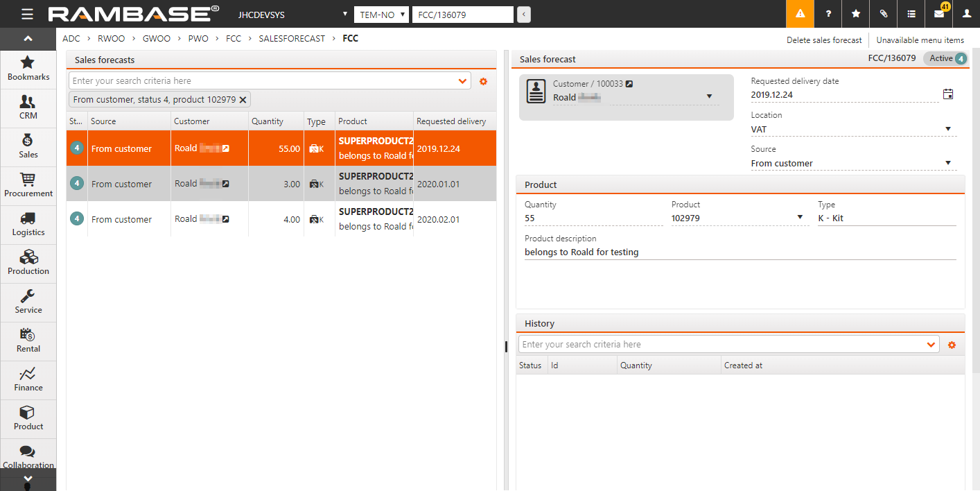Go to PWO breadcrumb
This screenshot has width=980, height=491.
[x=198, y=39]
